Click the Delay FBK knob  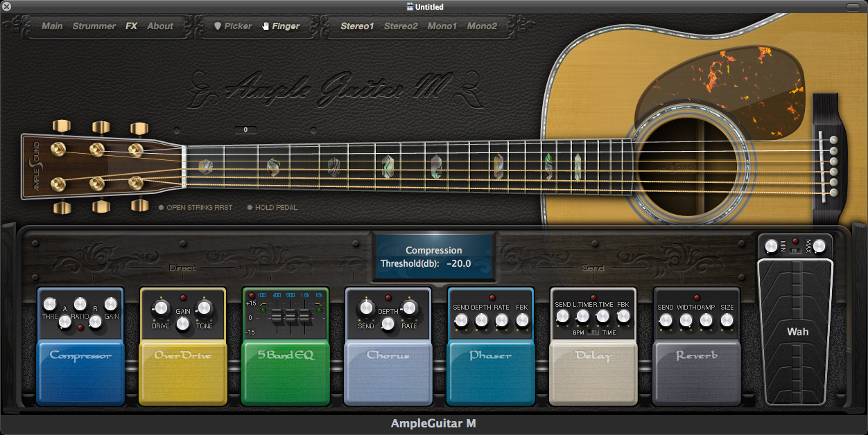[x=623, y=316]
